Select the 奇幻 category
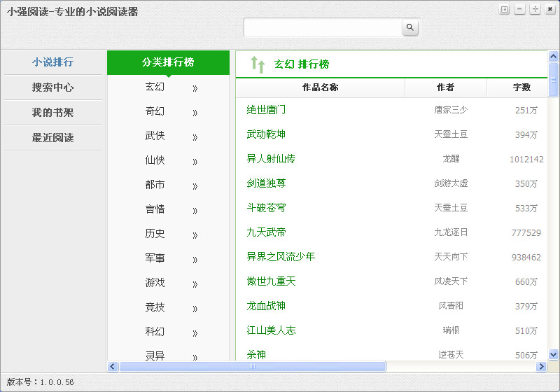This screenshot has height=392, width=560. coord(155,111)
